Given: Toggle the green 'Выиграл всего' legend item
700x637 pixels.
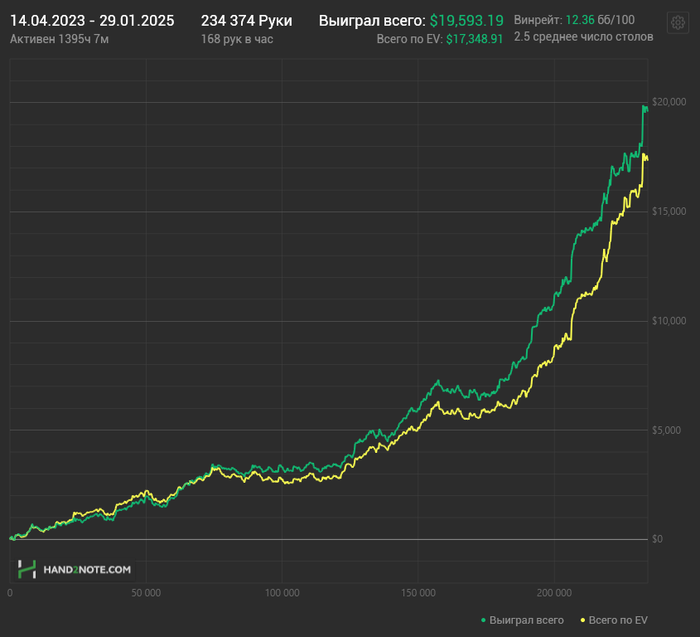Looking at the screenshot, I should tap(522, 620).
